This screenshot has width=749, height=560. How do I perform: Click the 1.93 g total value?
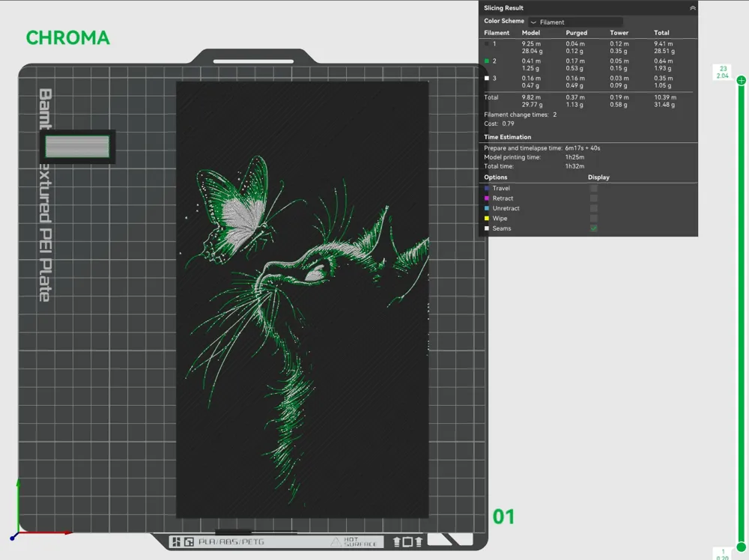(x=663, y=68)
